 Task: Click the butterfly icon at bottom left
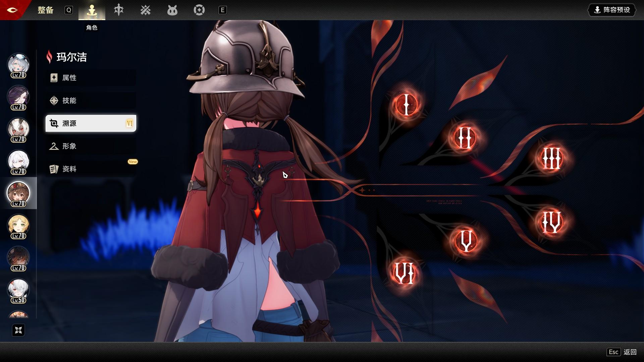coord(18,330)
